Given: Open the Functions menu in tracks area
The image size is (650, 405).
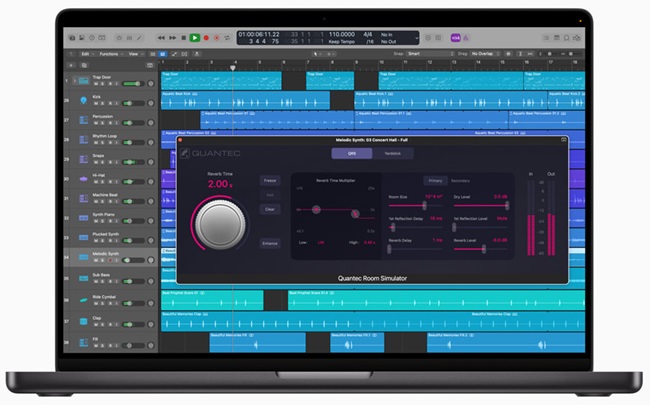Looking at the screenshot, I should pos(110,53).
